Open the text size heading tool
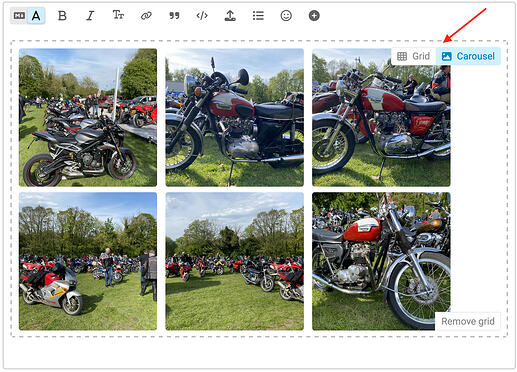Screen dimensions: 517x372 pos(118,15)
